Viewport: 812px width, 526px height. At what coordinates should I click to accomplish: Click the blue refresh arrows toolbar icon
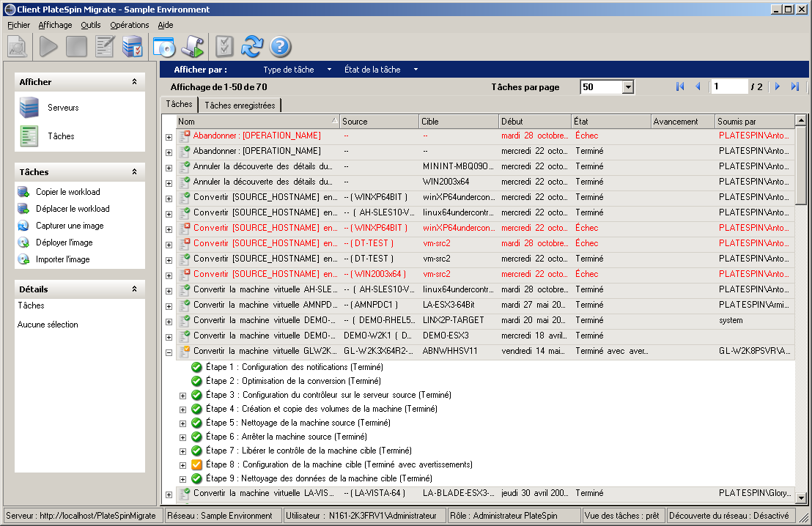251,47
